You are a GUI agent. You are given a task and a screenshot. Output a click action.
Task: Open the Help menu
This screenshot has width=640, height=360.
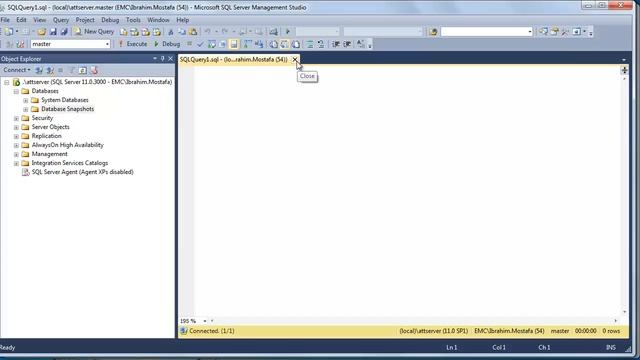tap(182, 20)
